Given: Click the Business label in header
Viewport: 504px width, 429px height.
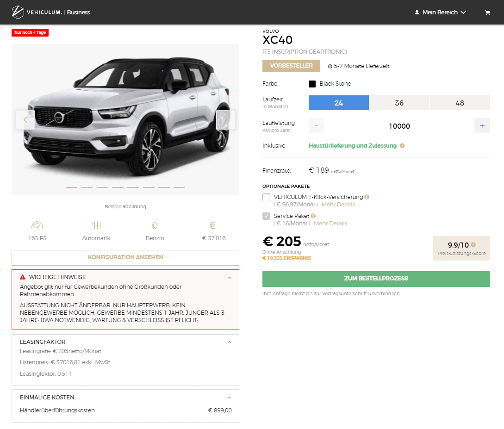Looking at the screenshot, I should point(78,12).
